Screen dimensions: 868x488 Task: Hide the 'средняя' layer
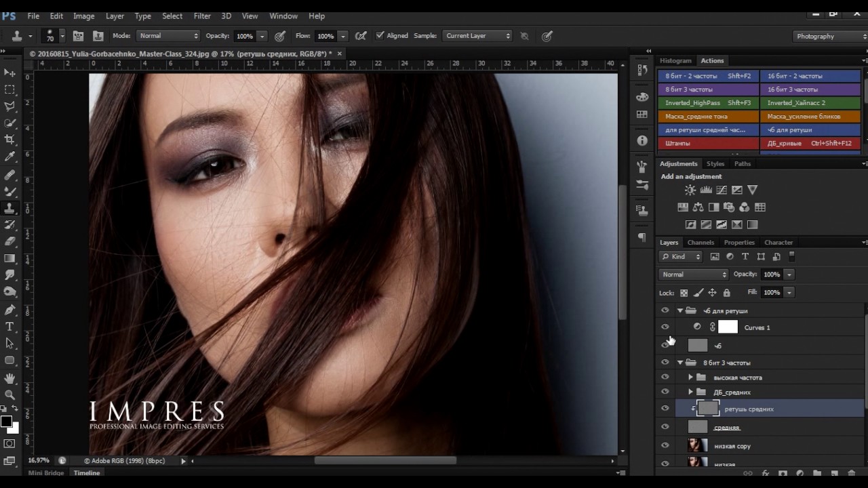pyautogui.click(x=665, y=427)
